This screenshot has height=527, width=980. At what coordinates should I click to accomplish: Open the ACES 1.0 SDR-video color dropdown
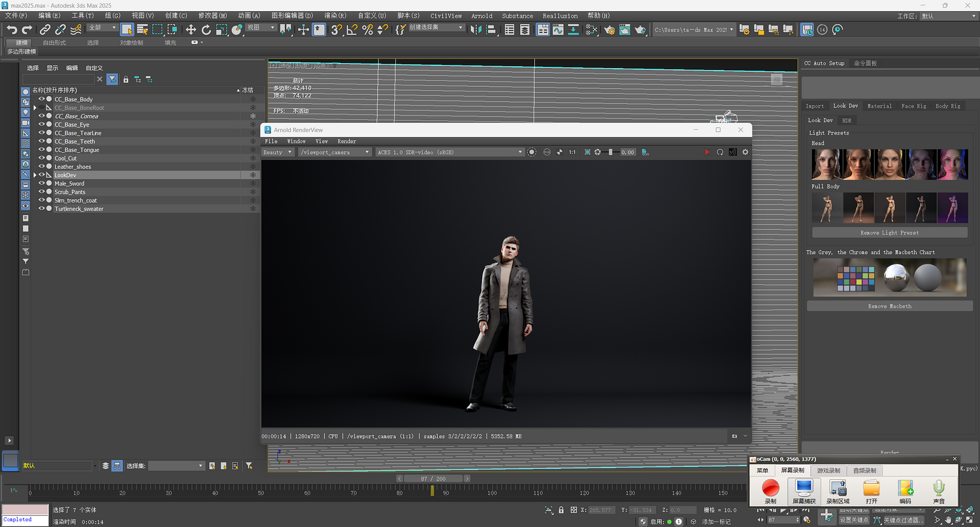[449, 152]
